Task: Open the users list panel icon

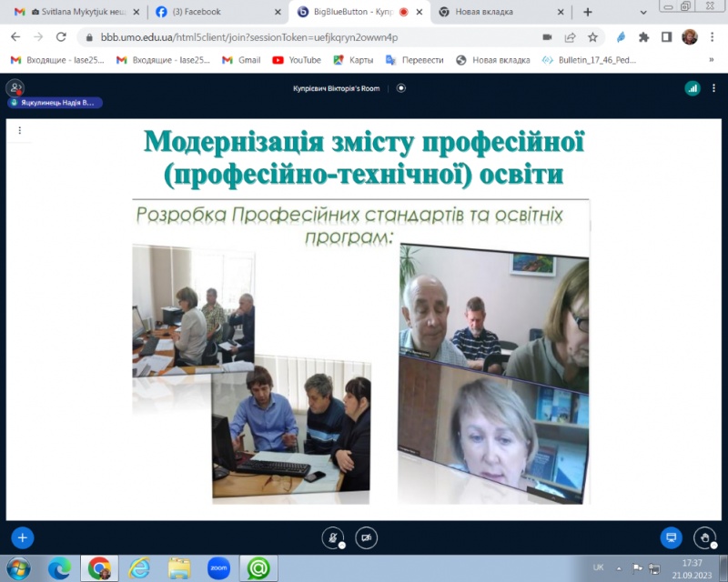Action: tap(15, 88)
